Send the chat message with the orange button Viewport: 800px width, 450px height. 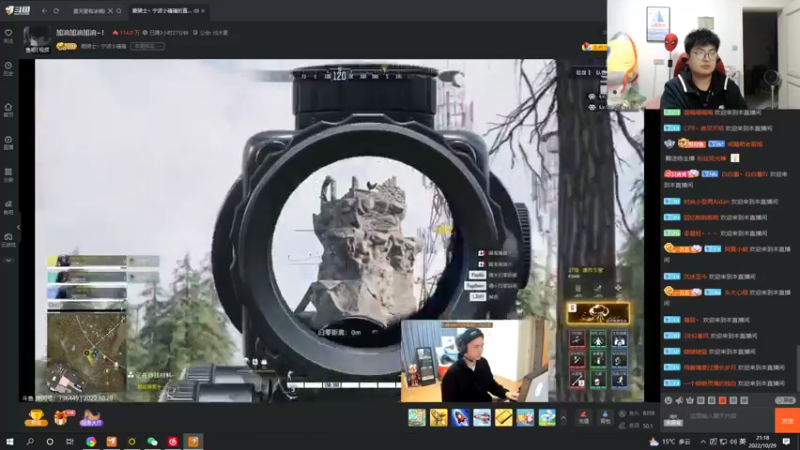tap(787, 421)
